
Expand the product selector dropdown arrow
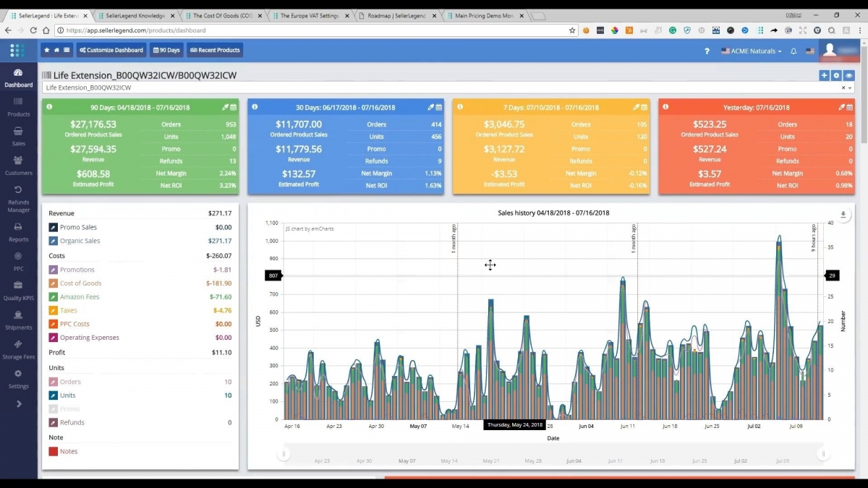tap(851, 87)
